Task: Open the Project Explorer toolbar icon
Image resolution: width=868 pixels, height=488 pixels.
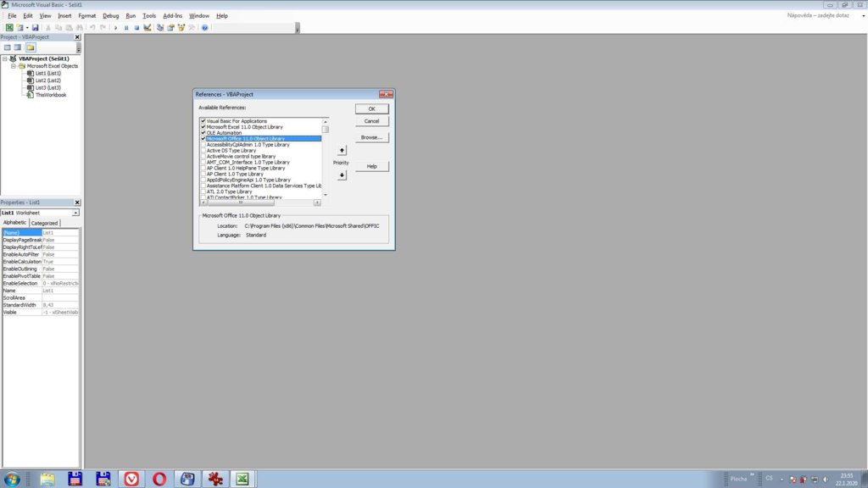Action: [x=160, y=27]
